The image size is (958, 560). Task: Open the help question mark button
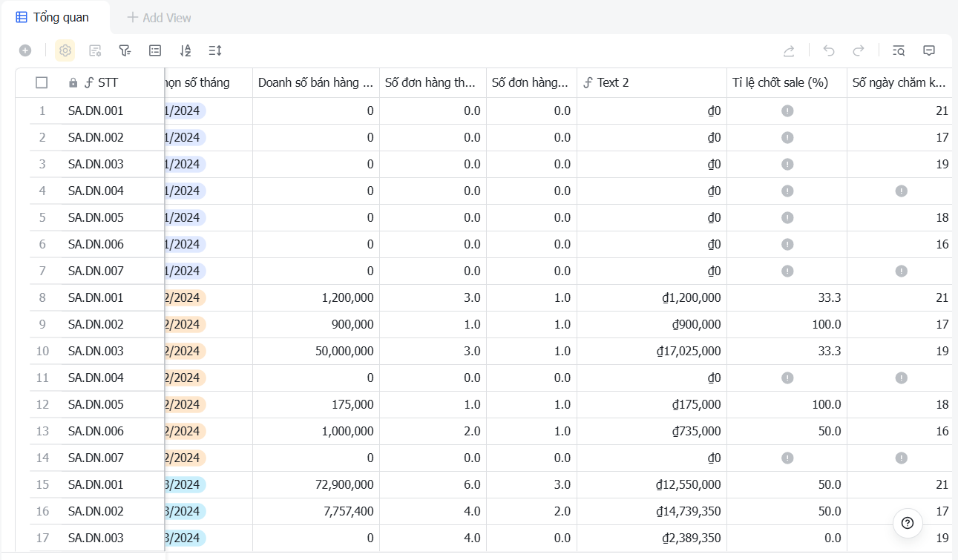(908, 523)
